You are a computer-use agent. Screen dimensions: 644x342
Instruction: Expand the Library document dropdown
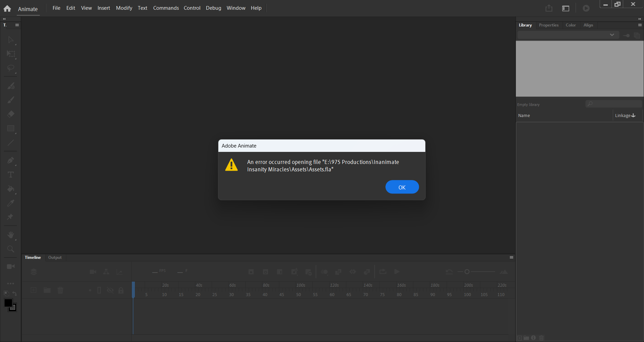tap(568, 35)
